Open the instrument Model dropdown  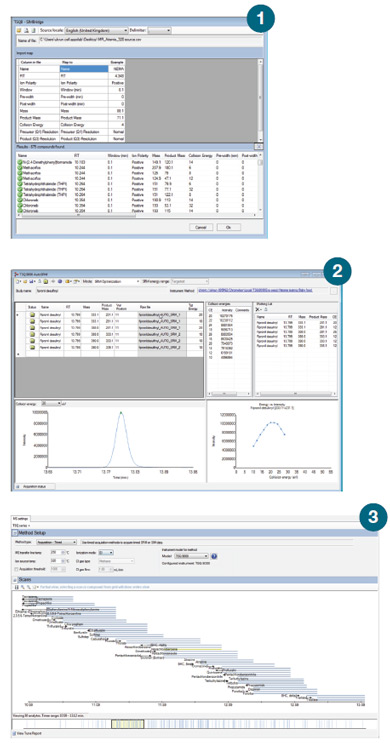191,555
